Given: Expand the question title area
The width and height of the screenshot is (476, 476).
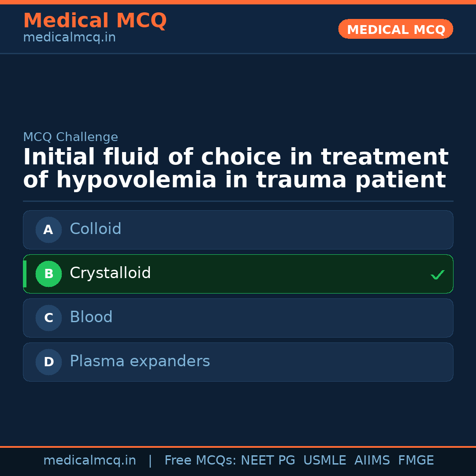Looking at the screenshot, I should pos(236,168).
